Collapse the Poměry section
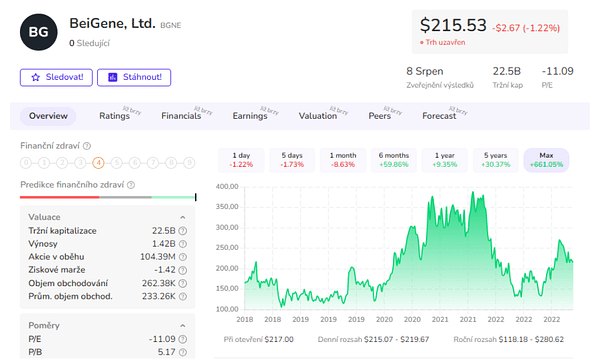The image size is (600, 360). (183, 326)
